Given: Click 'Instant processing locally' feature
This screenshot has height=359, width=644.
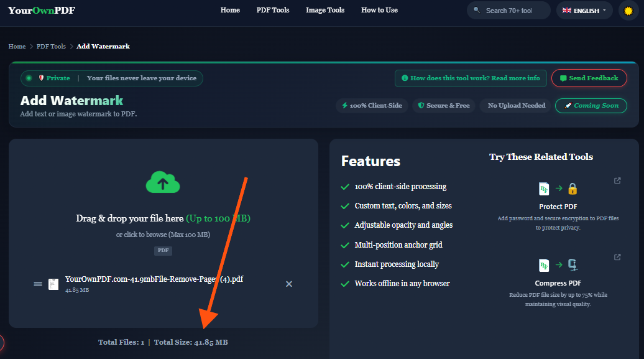Looking at the screenshot, I should 397,264.
